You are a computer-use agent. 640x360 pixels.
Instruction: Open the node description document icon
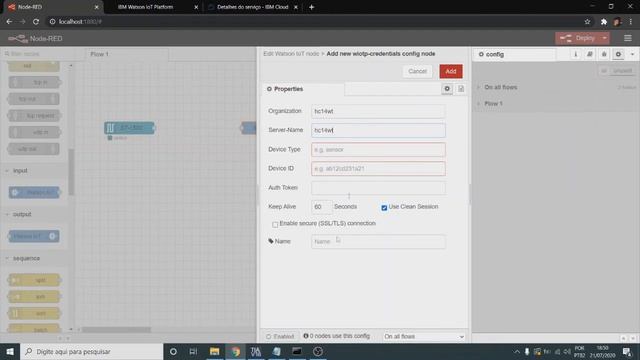(461, 89)
